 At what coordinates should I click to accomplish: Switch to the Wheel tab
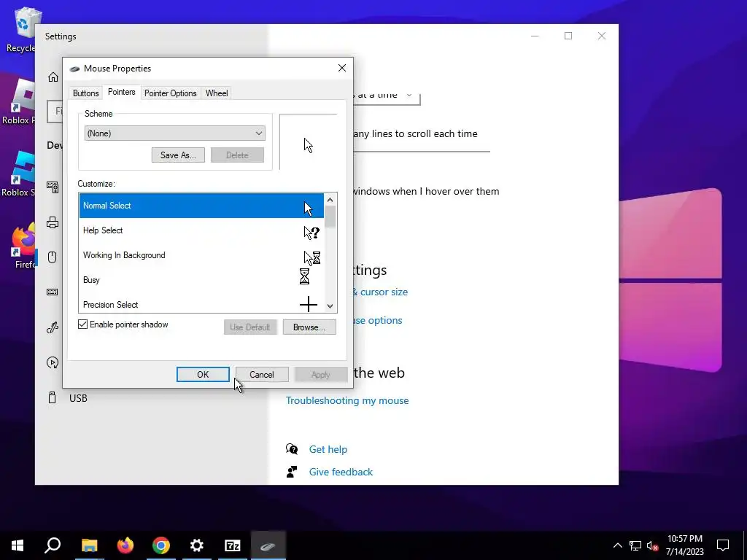(x=217, y=93)
